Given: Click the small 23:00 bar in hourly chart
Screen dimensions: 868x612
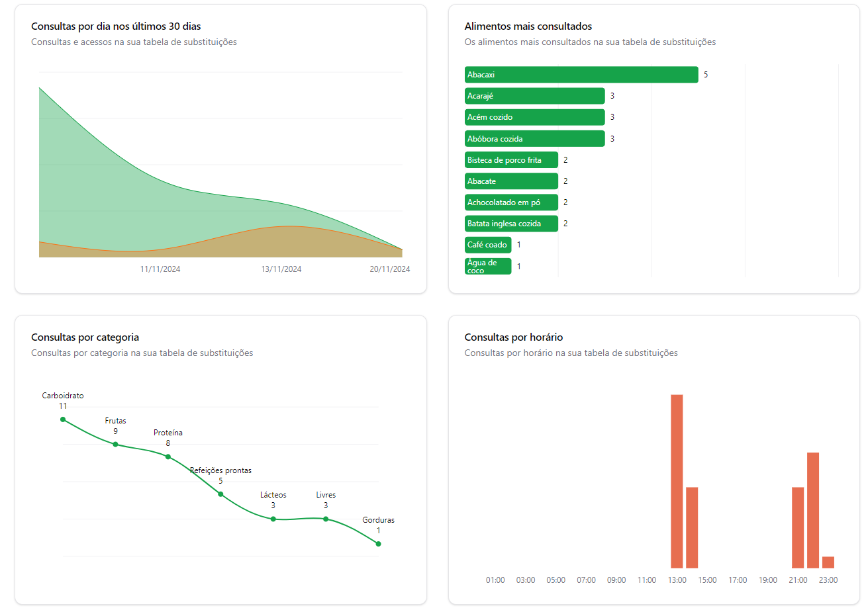Looking at the screenshot, I should (828, 562).
